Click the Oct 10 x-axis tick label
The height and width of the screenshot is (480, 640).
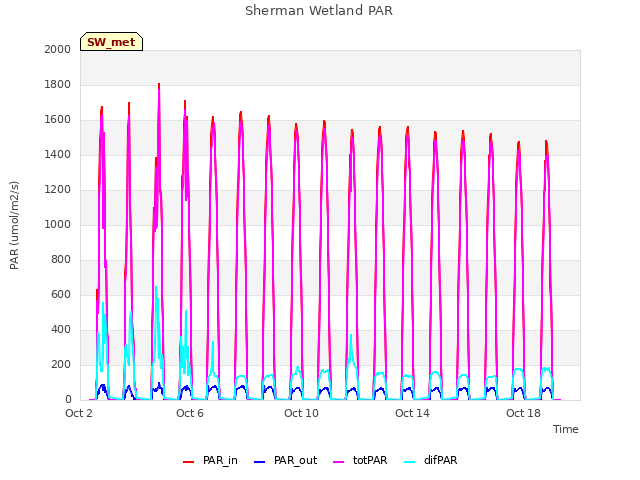[x=301, y=413]
